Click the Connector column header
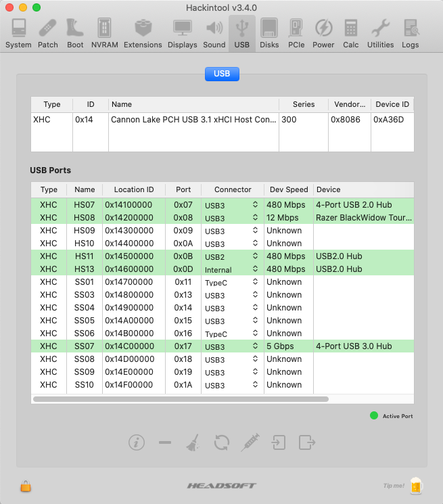Image resolution: width=443 pixels, height=504 pixels. click(x=233, y=189)
